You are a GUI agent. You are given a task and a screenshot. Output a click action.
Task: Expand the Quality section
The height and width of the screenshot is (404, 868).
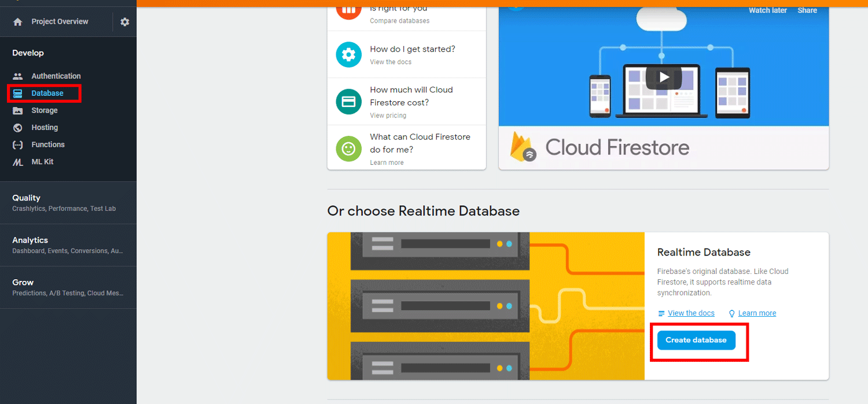click(x=27, y=198)
